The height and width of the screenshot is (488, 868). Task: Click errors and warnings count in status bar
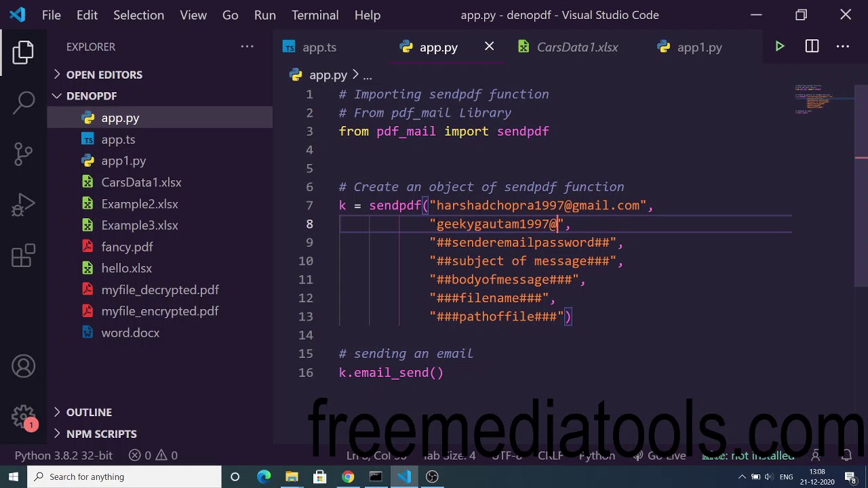pos(153,455)
